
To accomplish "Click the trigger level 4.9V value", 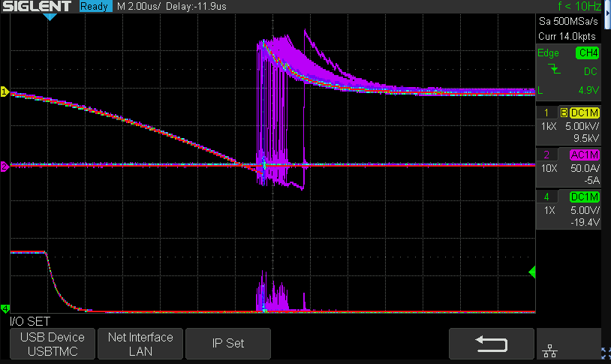I will click(588, 90).
